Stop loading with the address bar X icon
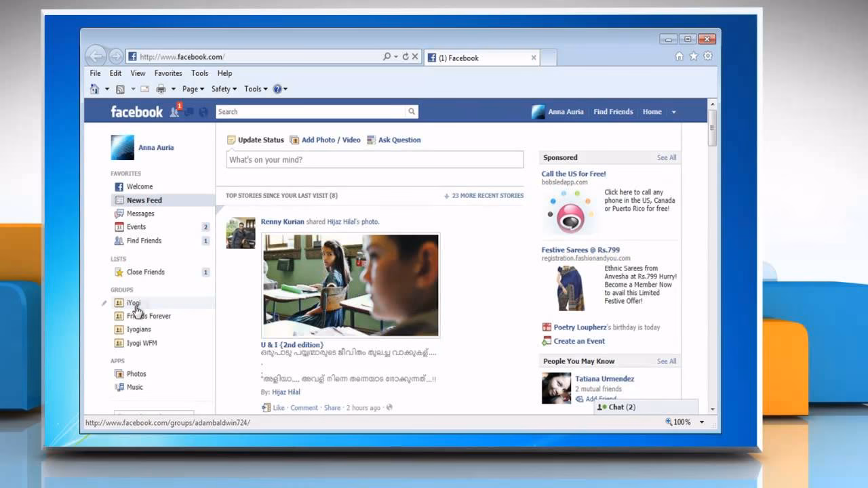This screenshot has width=868, height=488. point(415,57)
